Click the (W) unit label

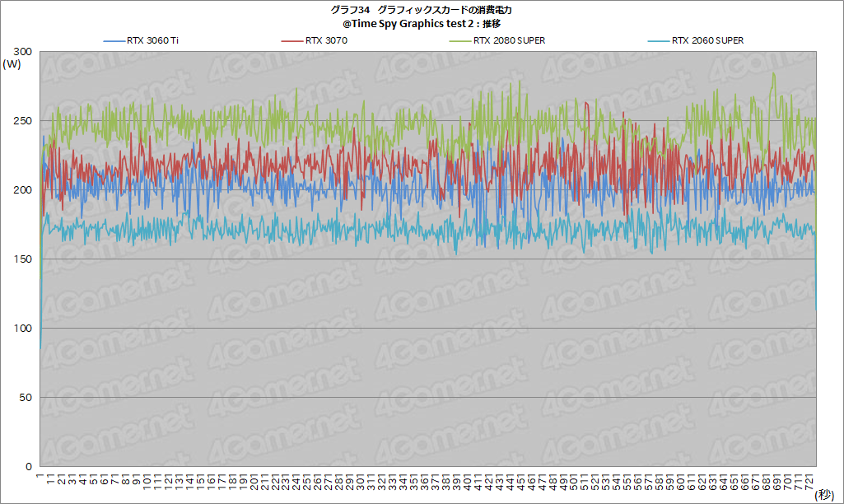12,64
